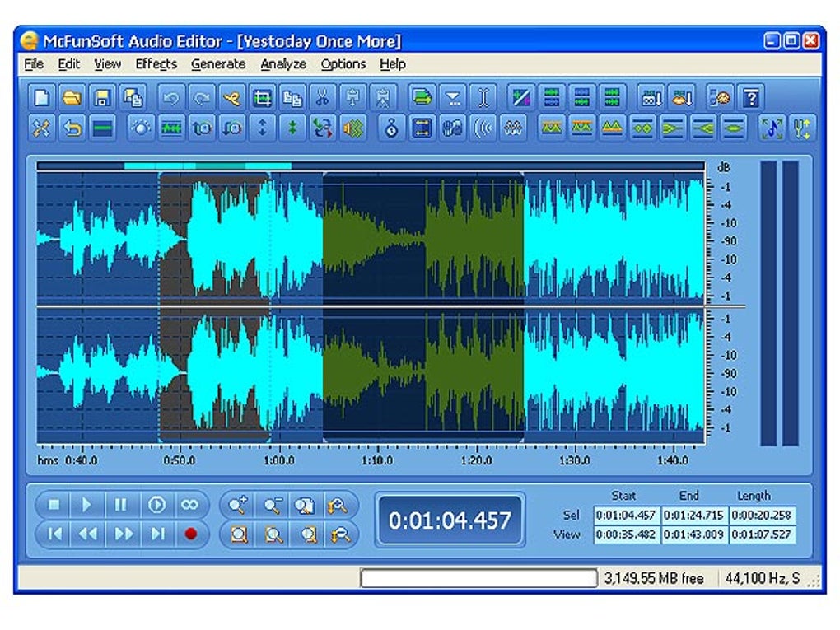Click the selection Start time field
This screenshot has width=840, height=630.
(x=626, y=516)
